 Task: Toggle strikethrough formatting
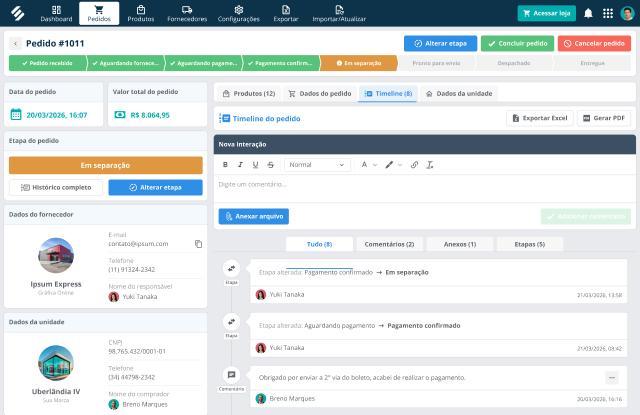point(270,164)
